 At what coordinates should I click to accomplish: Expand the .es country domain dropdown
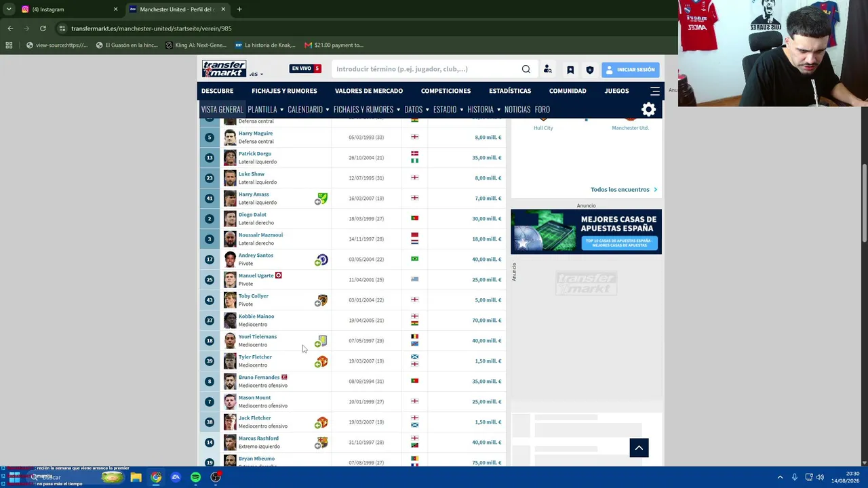256,74
